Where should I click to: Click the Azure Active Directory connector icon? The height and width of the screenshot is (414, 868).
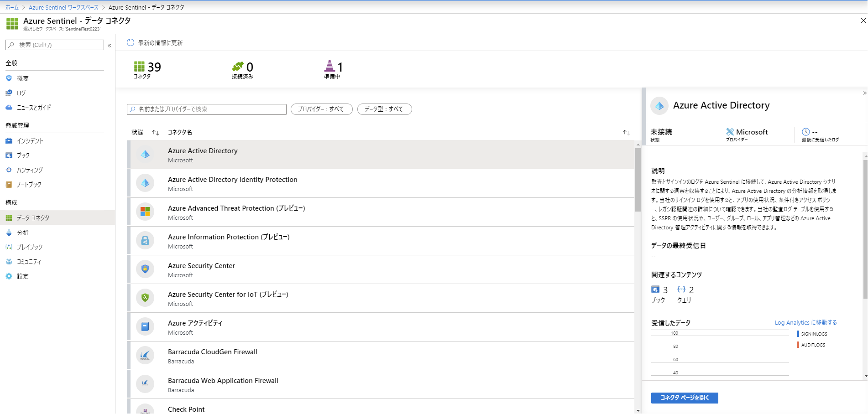pos(145,155)
